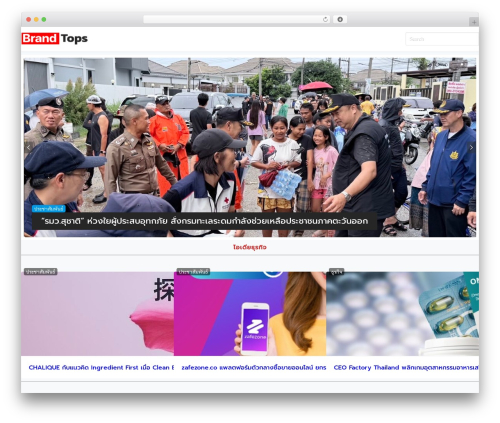This screenshot has height=423, width=500.
Task: Open a new tab with plus button
Action: 474,22
